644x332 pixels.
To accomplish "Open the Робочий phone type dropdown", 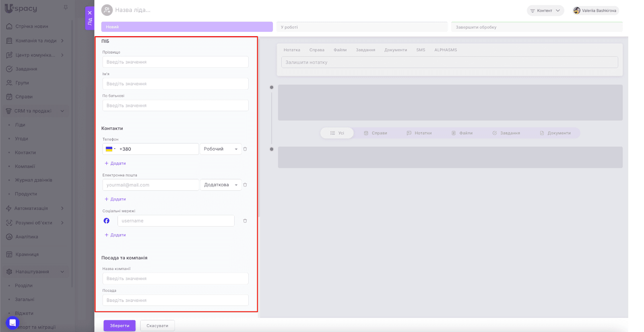I will coord(221,149).
